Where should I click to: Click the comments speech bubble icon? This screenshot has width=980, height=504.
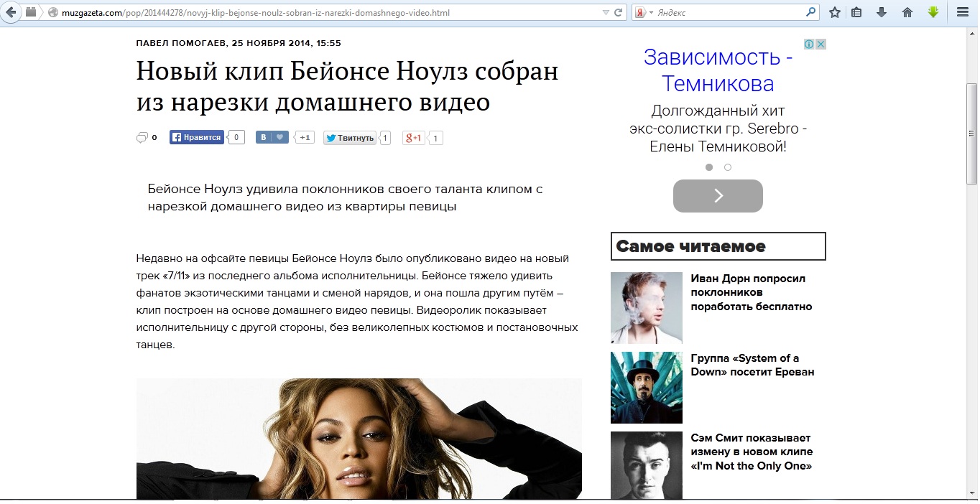142,137
